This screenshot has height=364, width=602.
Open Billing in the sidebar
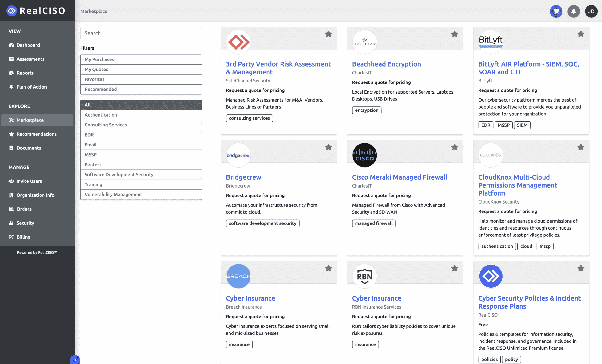click(37, 237)
